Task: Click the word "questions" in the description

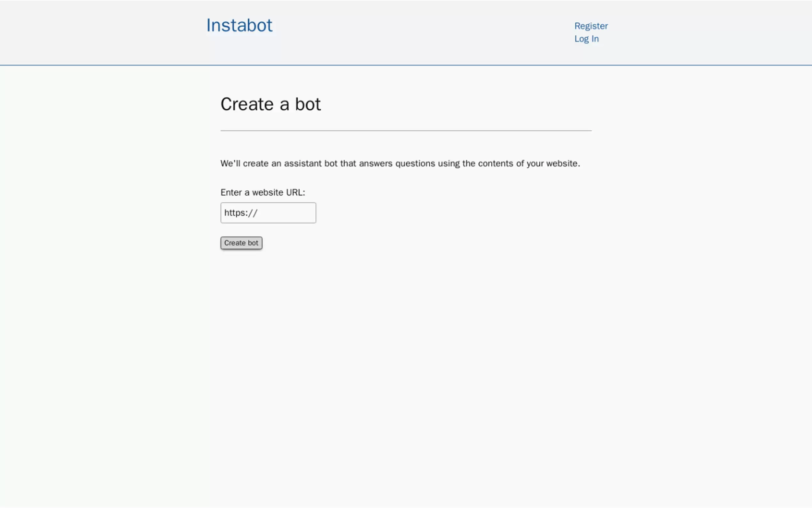Action: coord(415,163)
